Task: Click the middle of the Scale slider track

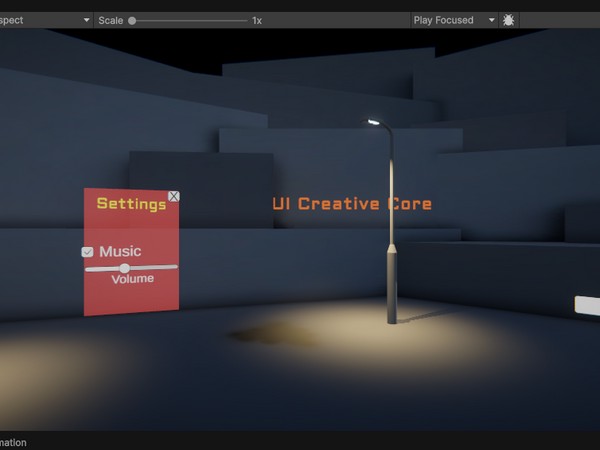Action: pos(189,20)
